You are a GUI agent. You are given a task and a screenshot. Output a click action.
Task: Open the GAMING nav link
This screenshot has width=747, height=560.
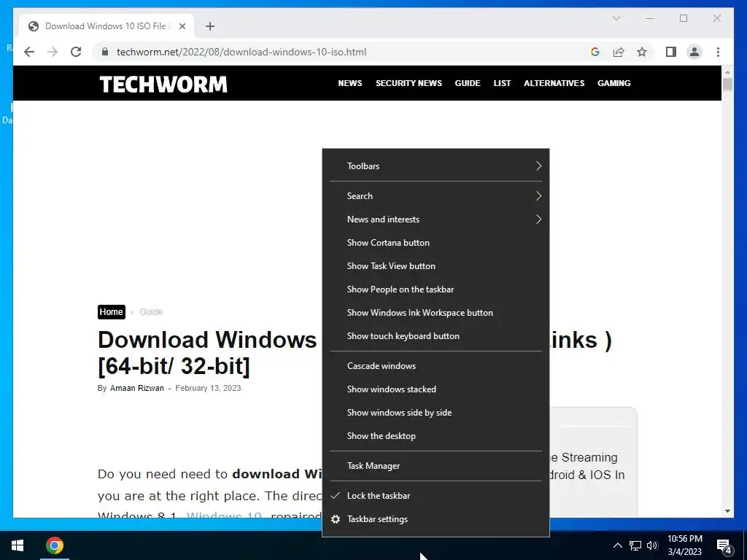point(614,83)
